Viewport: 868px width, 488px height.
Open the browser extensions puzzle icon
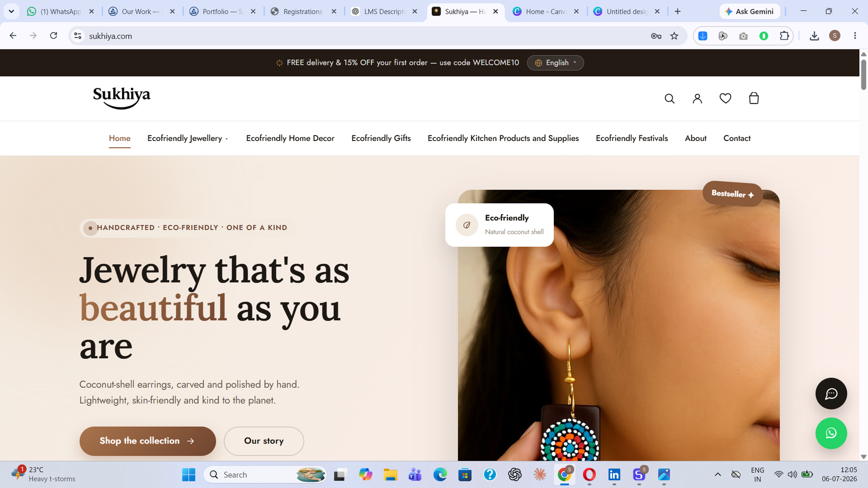point(784,36)
